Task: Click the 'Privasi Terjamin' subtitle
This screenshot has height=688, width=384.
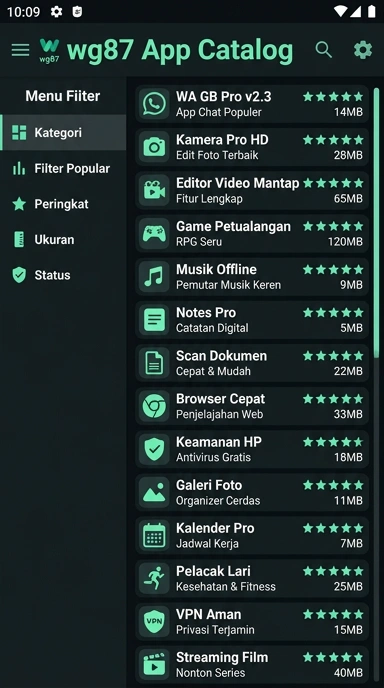Action: click(215, 630)
